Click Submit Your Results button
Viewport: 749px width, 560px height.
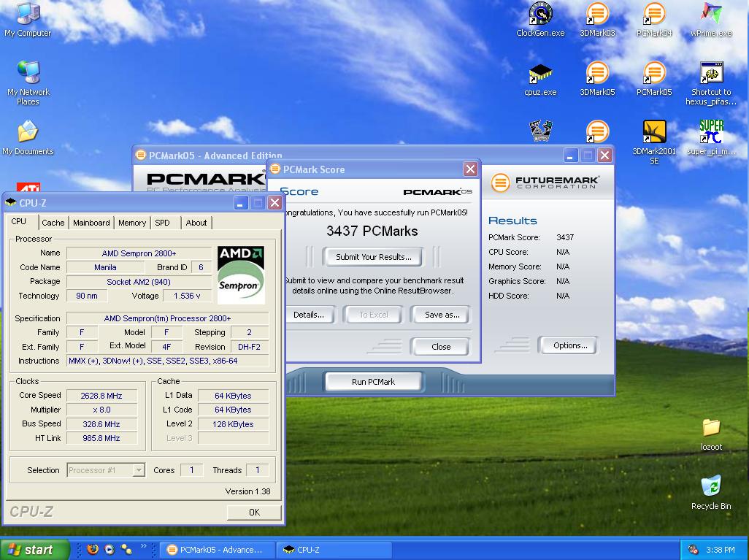[373, 257]
